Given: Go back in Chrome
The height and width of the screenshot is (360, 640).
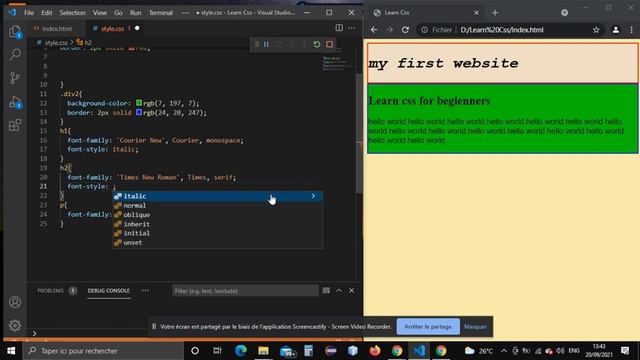Looking at the screenshot, I should coord(374,30).
